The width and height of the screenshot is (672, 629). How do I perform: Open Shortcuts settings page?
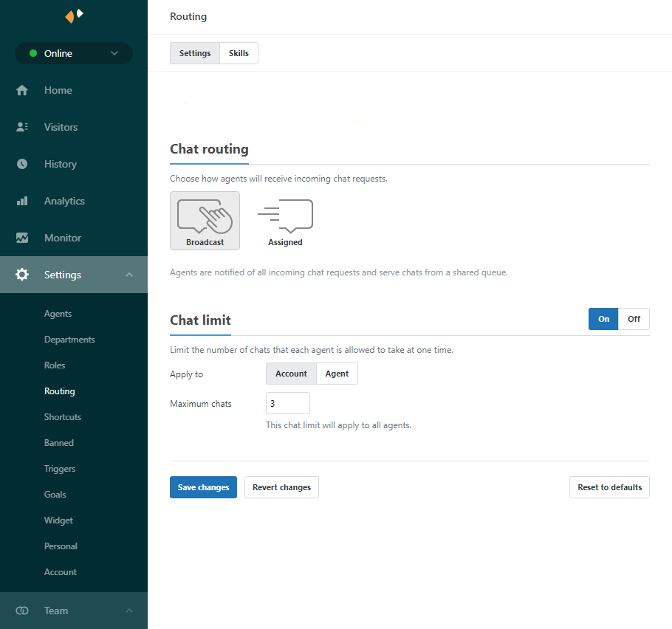coord(63,417)
